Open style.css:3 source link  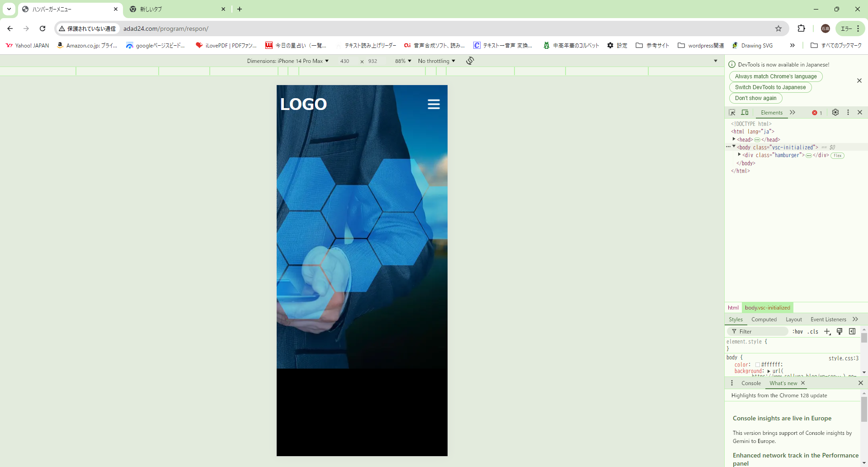tap(844, 358)
